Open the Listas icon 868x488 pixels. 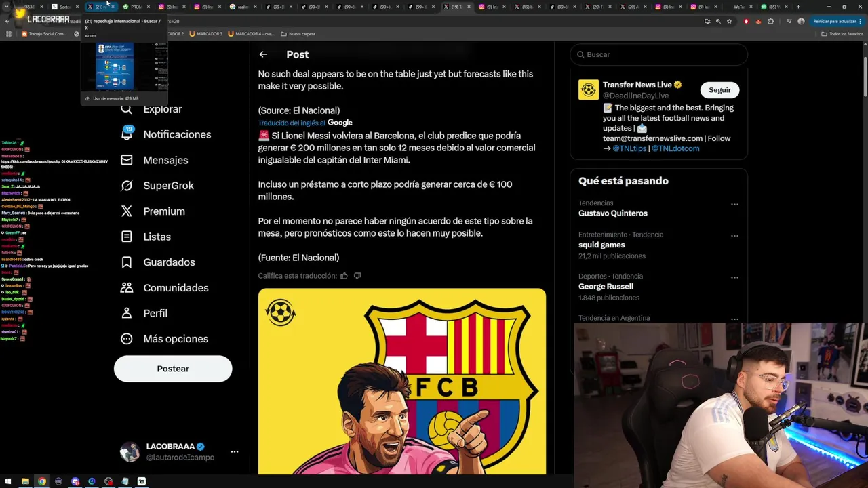[x=127, y=237]
